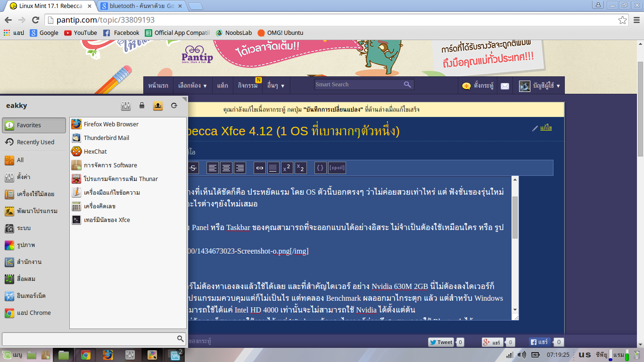Click the log out icon in the menu header
Viewport: 644px width, 362px height.
coord(174,106)
